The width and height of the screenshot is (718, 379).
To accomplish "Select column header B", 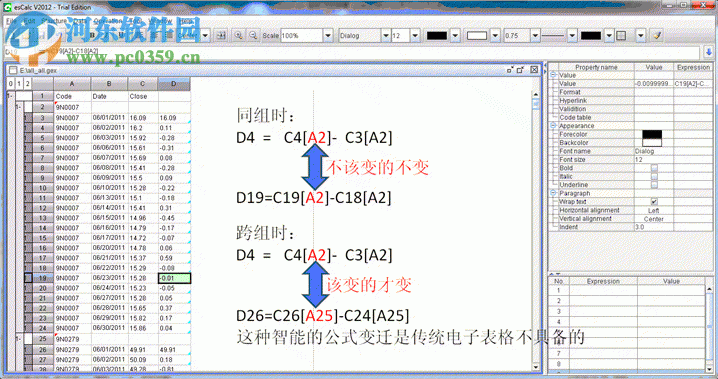I will (x=109, y=84).
